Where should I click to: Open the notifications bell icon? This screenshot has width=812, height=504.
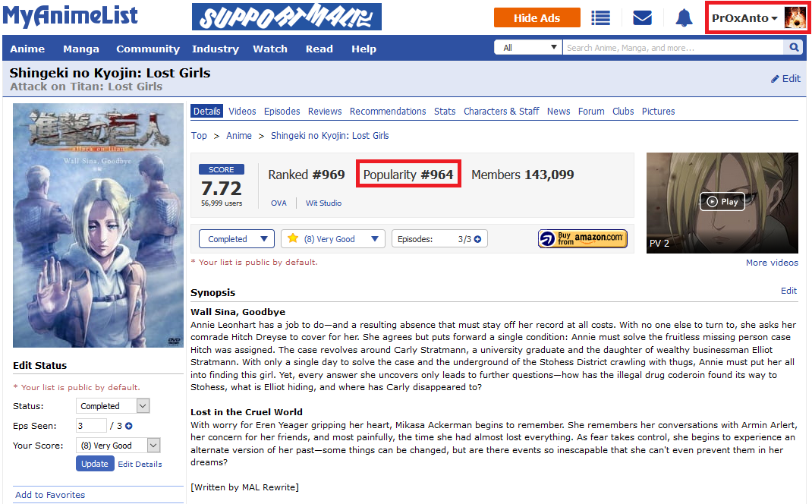(684, 18)
